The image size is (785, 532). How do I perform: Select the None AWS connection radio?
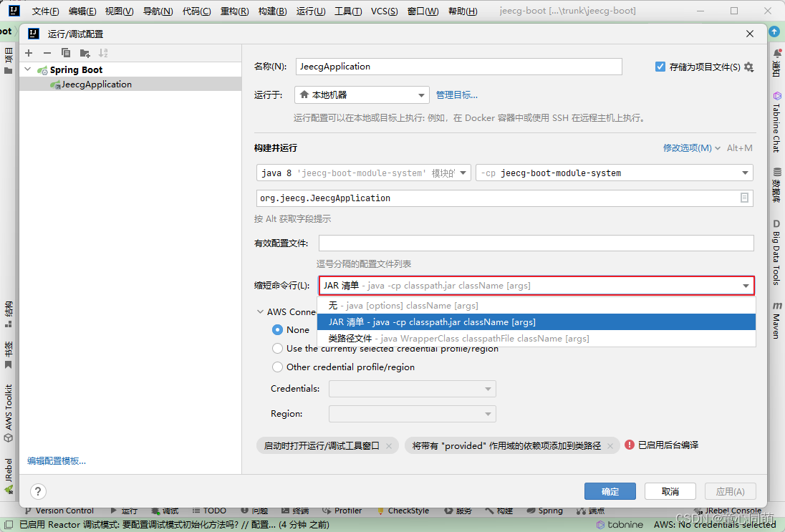(277, 330)
